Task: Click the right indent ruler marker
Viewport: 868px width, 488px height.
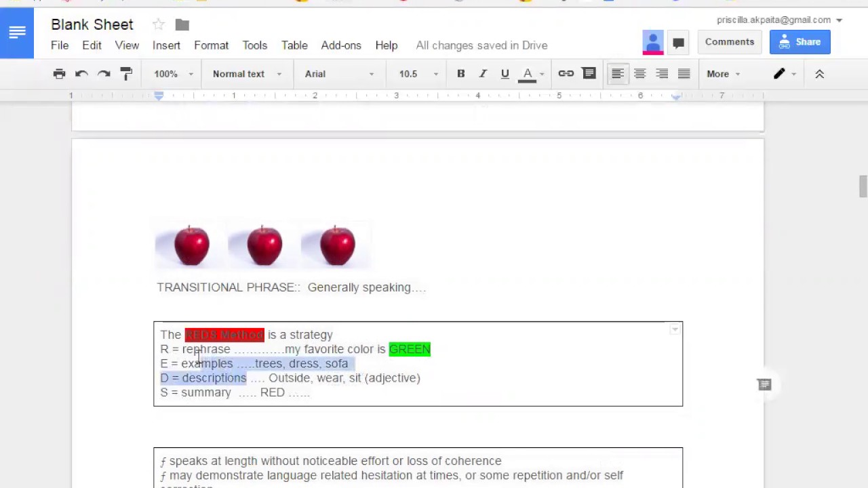Action: 676,97
